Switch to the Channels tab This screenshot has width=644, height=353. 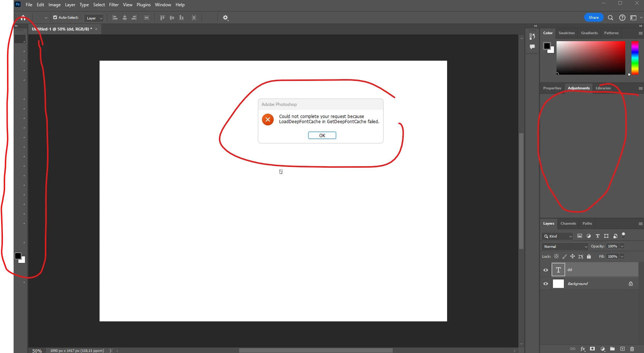568,224
